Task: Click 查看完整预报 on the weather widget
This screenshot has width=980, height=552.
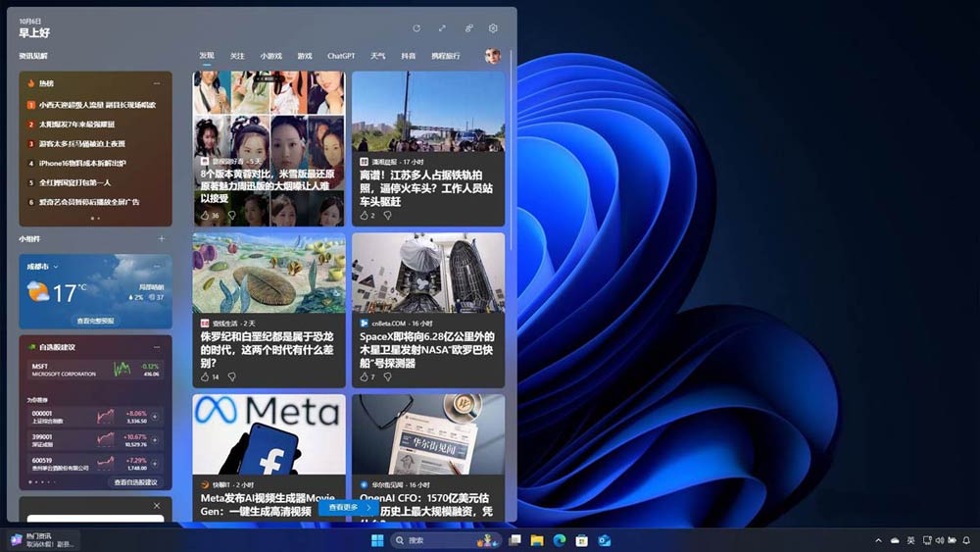Action: tap(95, 321)
